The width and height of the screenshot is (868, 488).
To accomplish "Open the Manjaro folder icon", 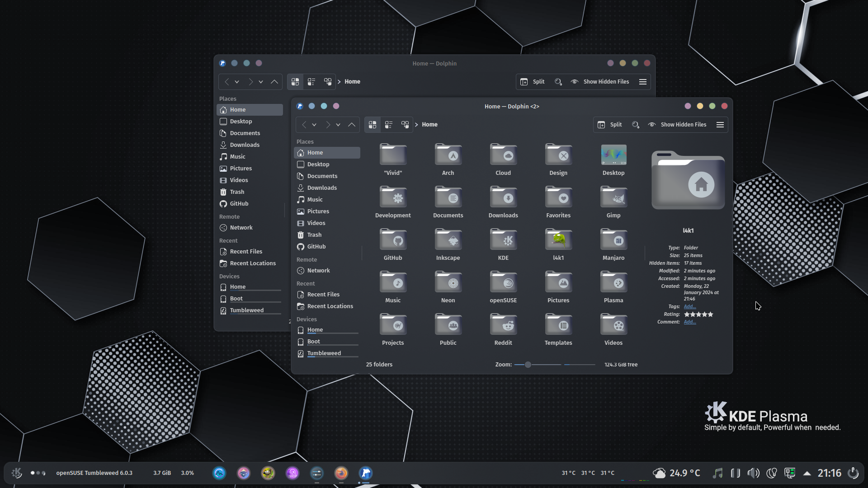I will point(613,240).
